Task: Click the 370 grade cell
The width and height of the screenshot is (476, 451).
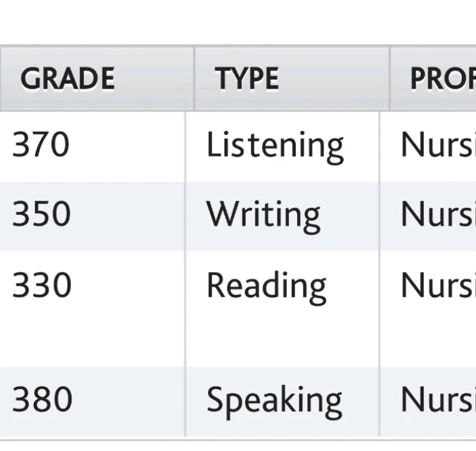Action: point(41,145)
